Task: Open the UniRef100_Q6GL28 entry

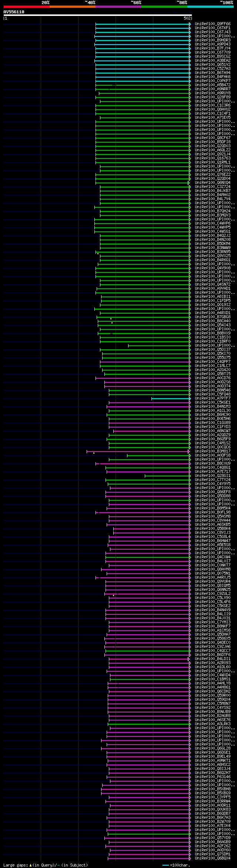Action: (213, 748)
